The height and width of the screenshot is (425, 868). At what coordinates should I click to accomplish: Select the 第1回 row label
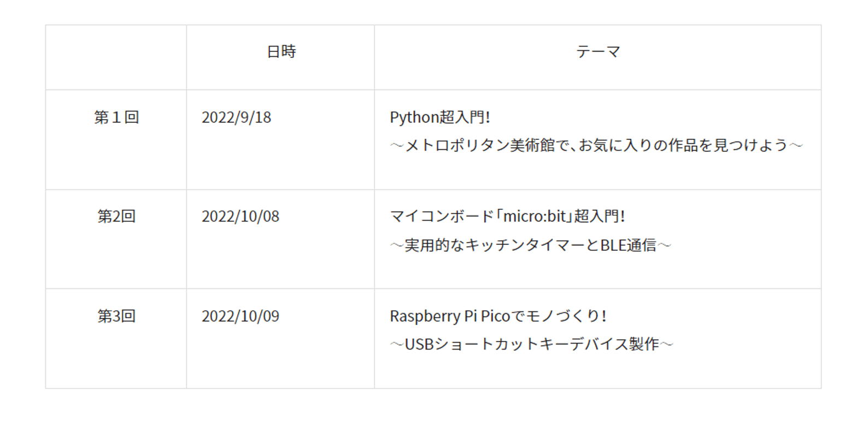116,117
